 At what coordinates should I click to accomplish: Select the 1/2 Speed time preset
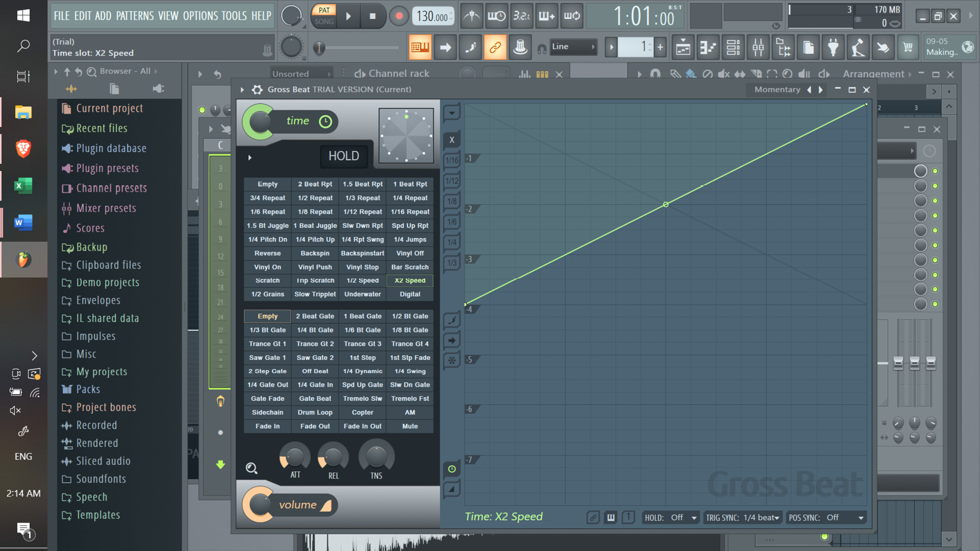[362, 280]
